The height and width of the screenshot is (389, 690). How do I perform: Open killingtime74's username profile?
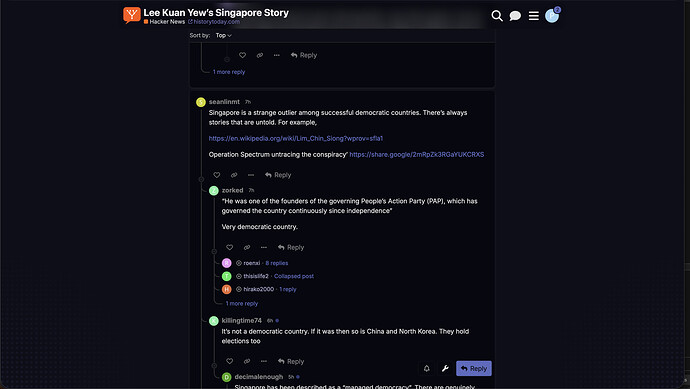click(242, 320)
